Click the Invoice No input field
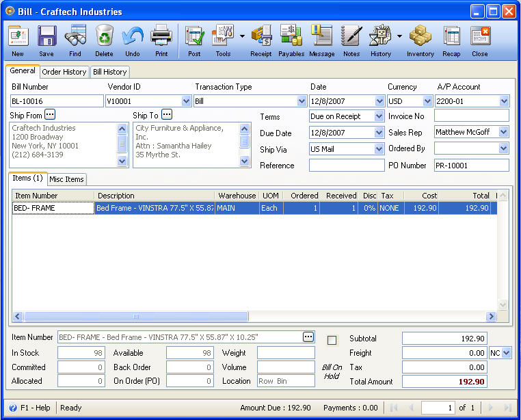The width and height of the screenshot is (521, 420). [x=472, y=116]
